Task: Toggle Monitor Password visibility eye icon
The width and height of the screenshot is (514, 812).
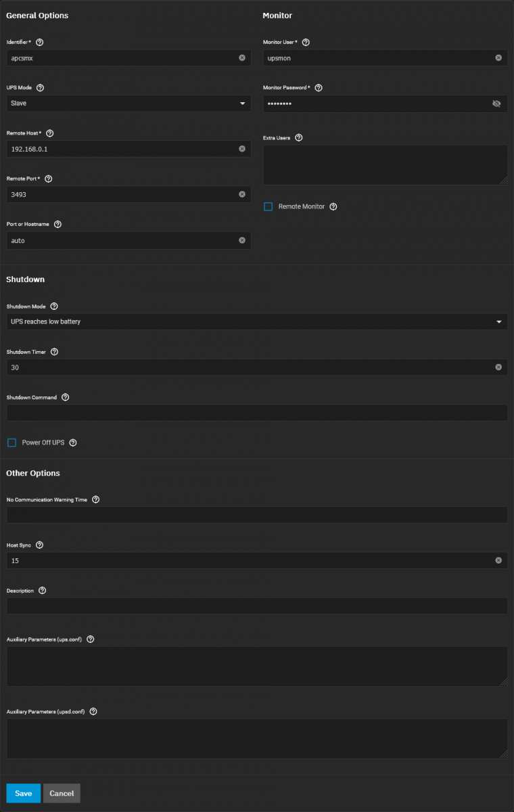Action: 496,104
